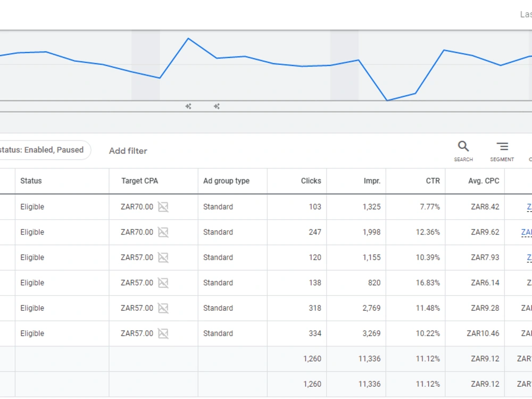Click Add filter
This screenshot has width=532, height=399.
[128, 151]
